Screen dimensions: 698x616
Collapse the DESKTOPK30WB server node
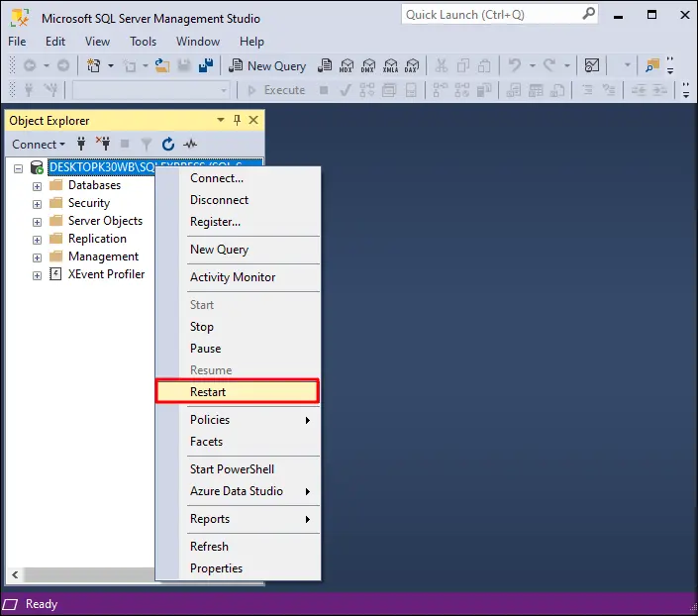pos(18,168)
